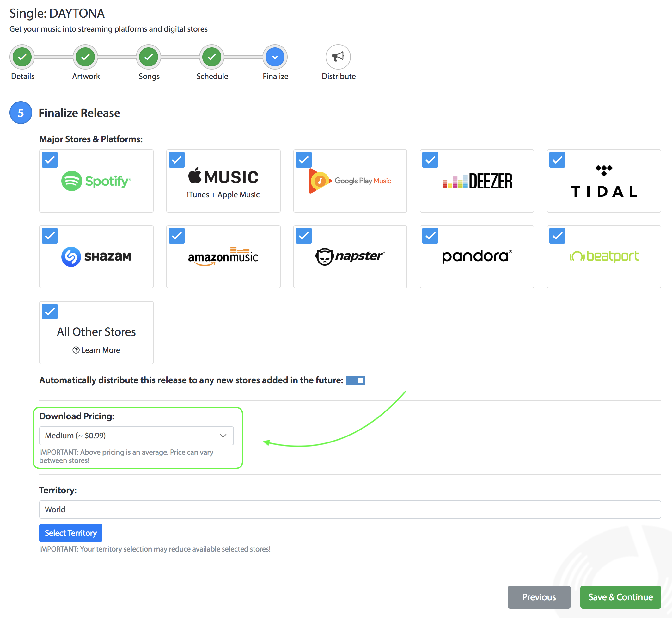This screenshot has width=672, height=618.
Task: Click the Spotify logo
Action: tap(96, 181)
